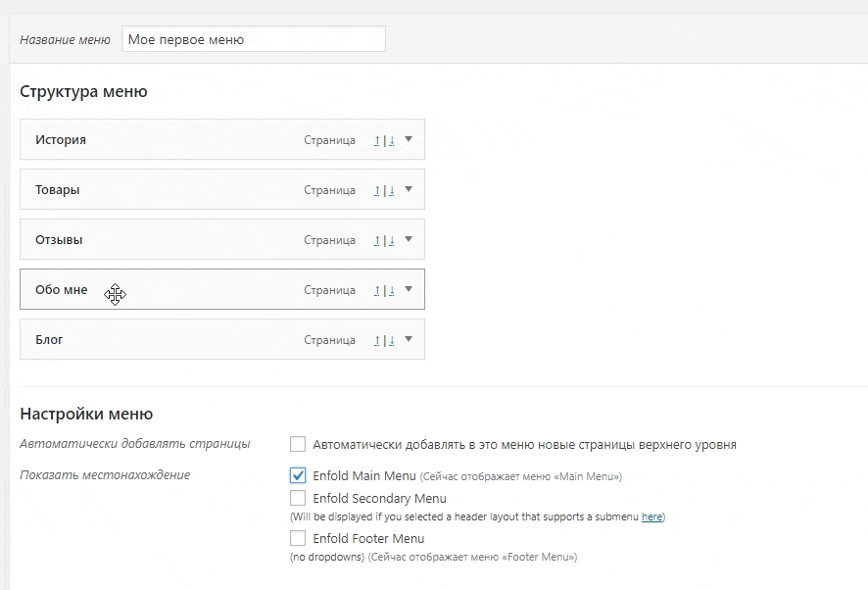Expand Обо мне item via its triangle
Image resolution: width=868 pixels, height=590 pixels.
[409, 289]
